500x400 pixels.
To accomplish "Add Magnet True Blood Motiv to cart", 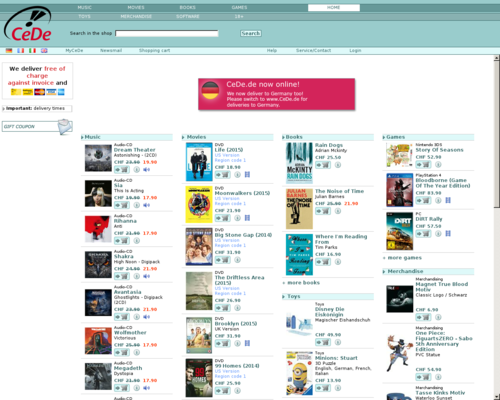I will pyautogui.click(x=423, y=317).
